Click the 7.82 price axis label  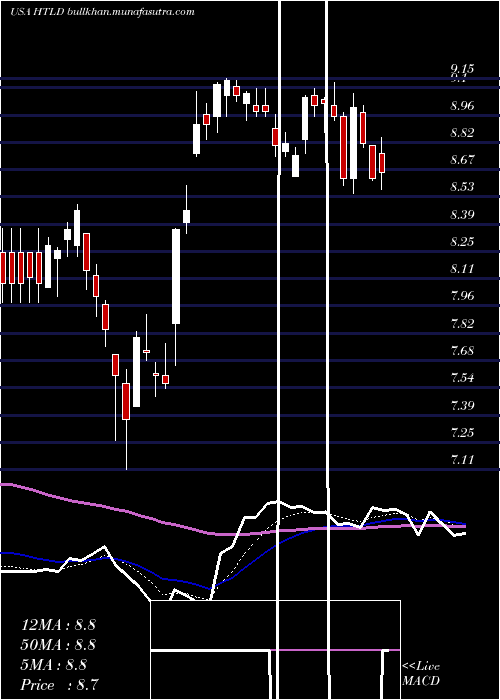(462, 324)
